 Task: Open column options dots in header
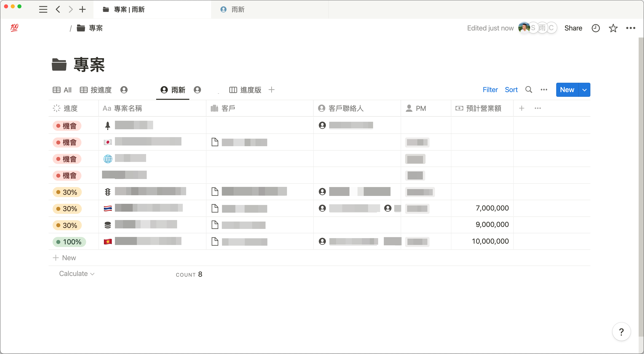pos(538,108)
